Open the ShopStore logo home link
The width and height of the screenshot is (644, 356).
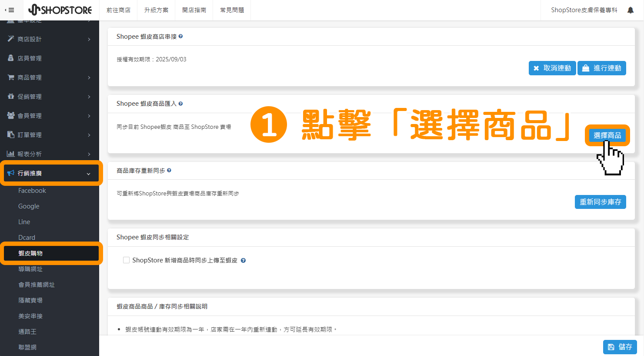click(x=60, y=10)
